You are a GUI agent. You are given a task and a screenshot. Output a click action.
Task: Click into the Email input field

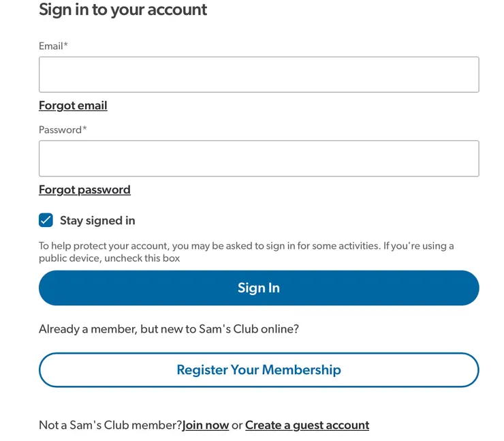(x=259, y=74)
